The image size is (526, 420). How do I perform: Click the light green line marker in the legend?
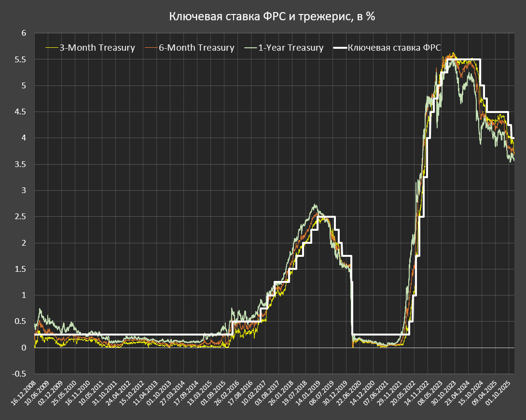click(x=250, y=47)
